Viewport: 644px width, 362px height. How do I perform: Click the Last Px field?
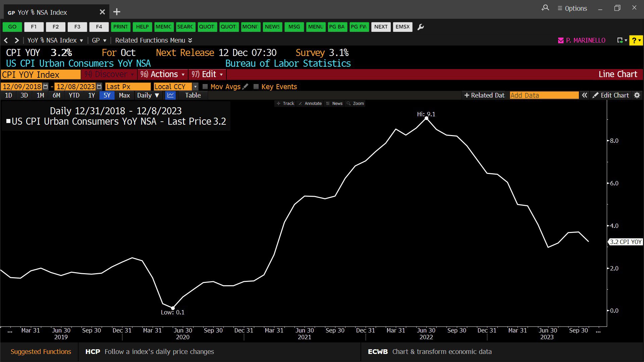point(128,86)
